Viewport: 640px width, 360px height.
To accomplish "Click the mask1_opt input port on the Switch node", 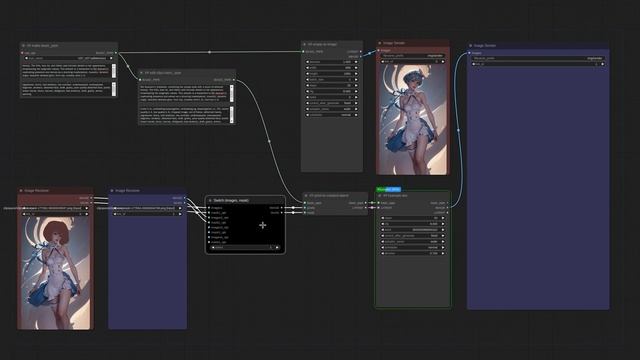I will (209, 213).
